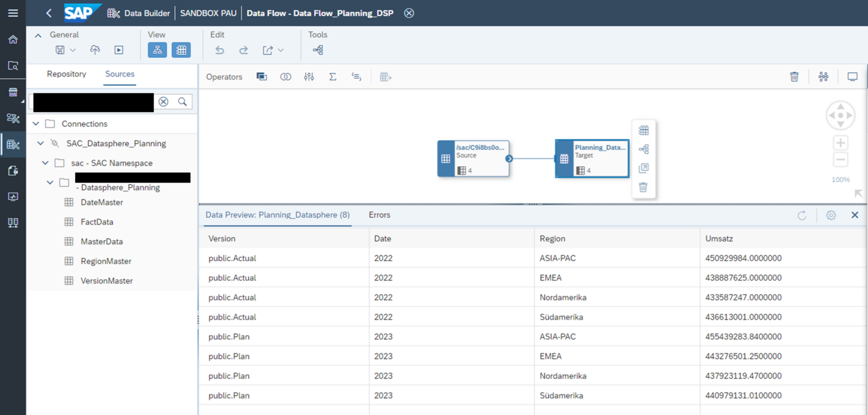Close the Data Flow tab
Image resolution: width=868 pixels, height=415 pixels.
coord(409,12)
